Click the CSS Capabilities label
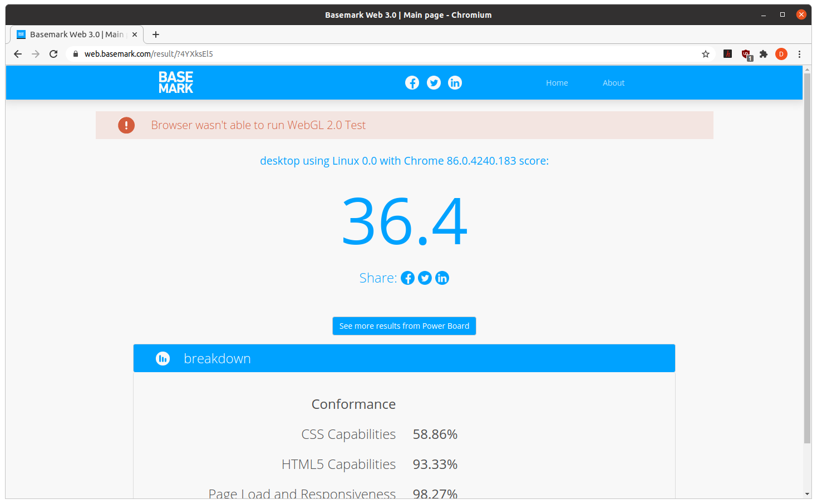Screen dimensions: 817x504 point(348,434)
